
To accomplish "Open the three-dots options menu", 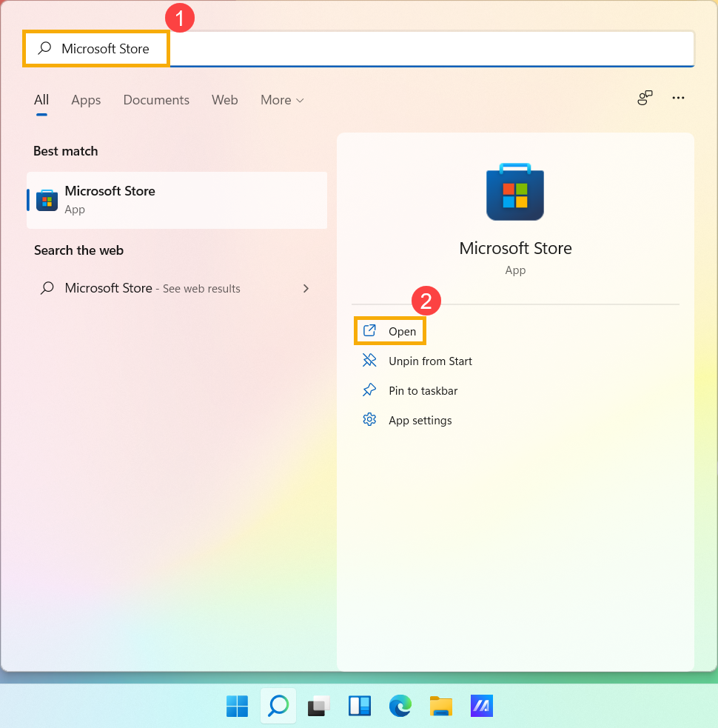I will click(678, 98).
